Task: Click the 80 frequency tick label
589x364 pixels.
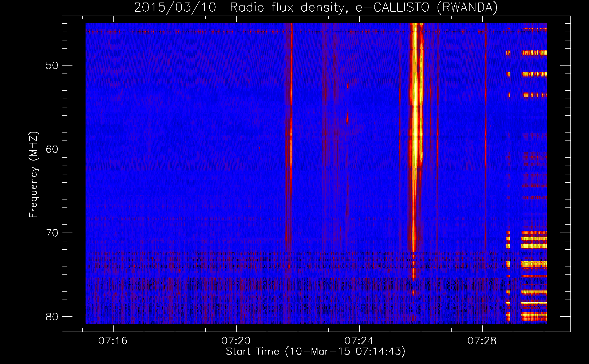Action: click(x=52, y=317)
